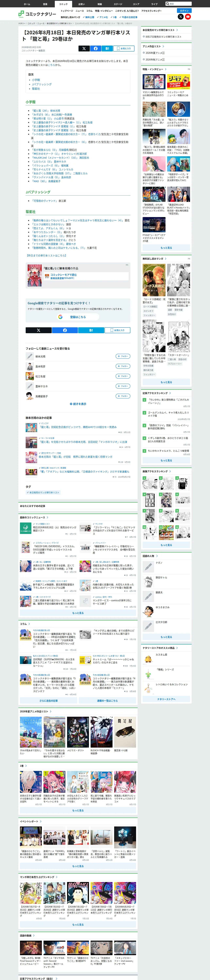Click 島本和彦 author avatar
This screenshot has width=210, height=980.
pyautogui.click(x=30, y=366)
